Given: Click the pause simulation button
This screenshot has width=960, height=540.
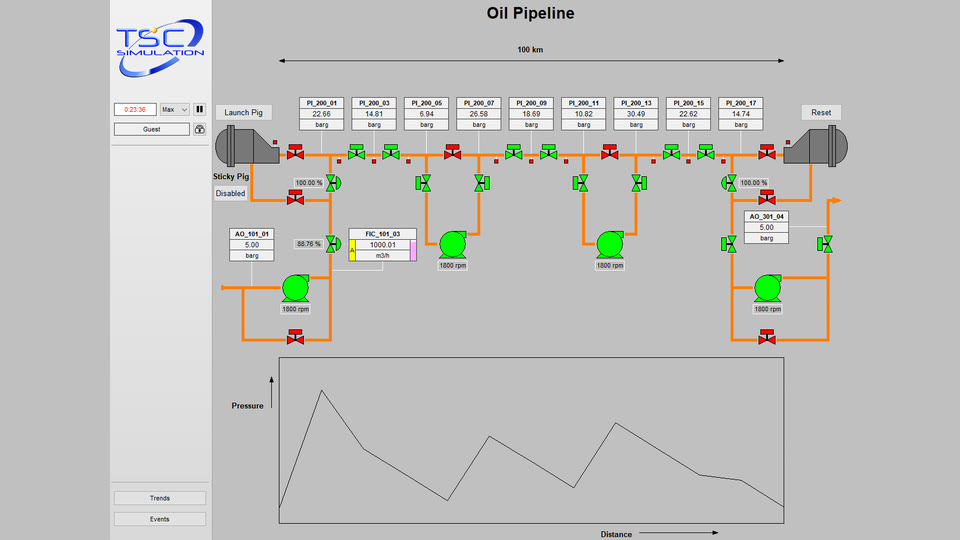Looking at the screenshot, I should (200, 109).
